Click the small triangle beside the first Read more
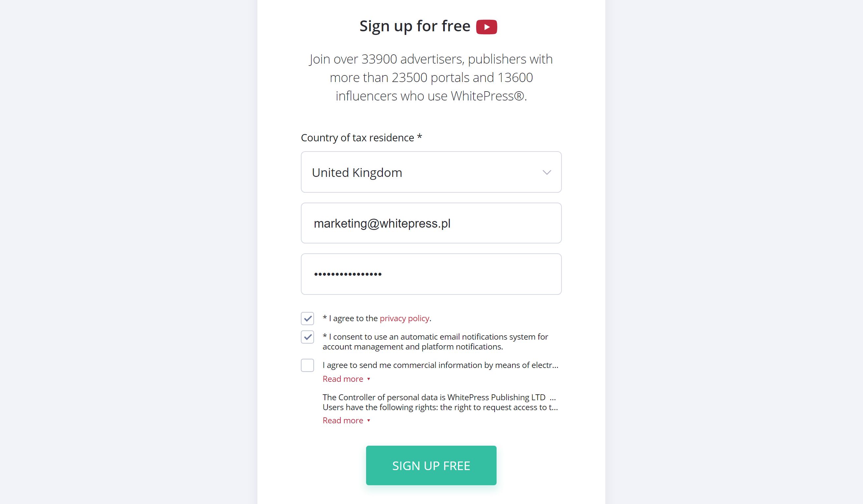Screen dimensions: 863x504 coord(368,379)
